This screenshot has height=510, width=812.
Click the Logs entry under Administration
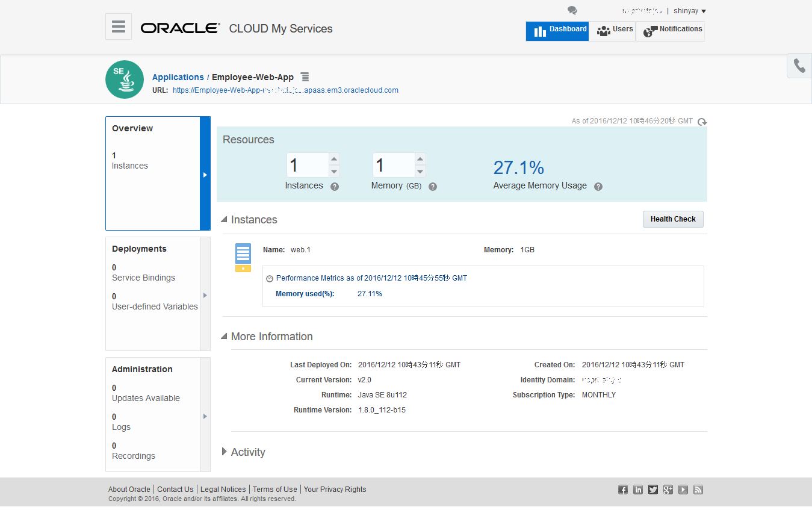[121, 427]
